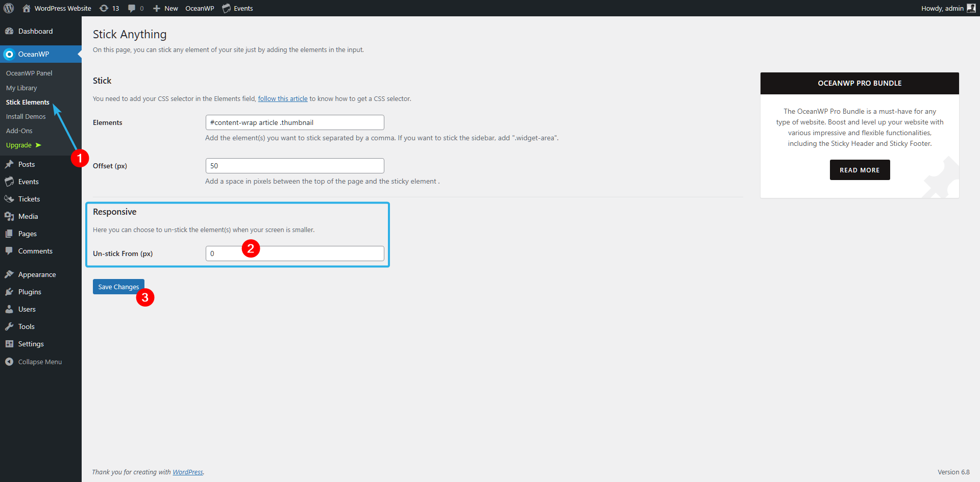Open the Dashboard menu label
This screenshot has height=482, width=980.
tap(35, 31)
